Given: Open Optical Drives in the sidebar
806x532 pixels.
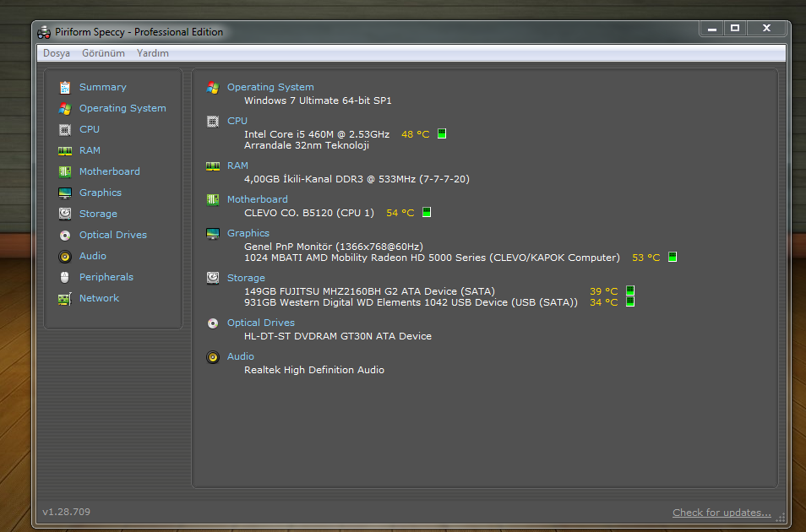Looking at the screenshot, I should 113,235.
